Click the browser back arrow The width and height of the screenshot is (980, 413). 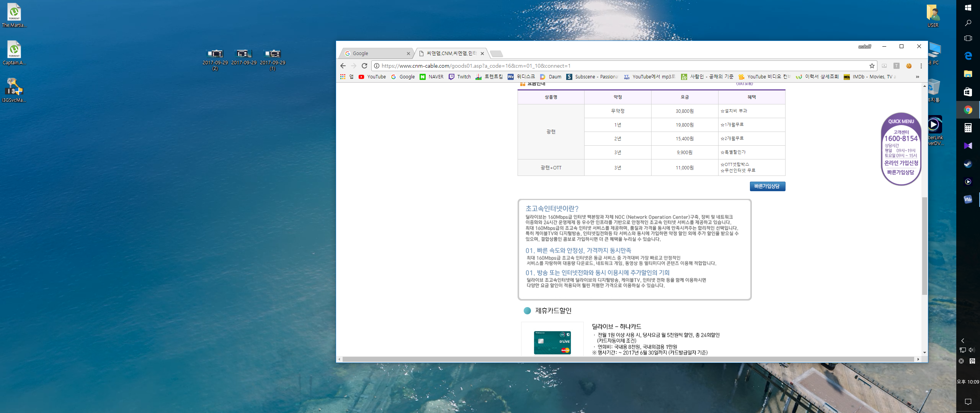point(343,66)
